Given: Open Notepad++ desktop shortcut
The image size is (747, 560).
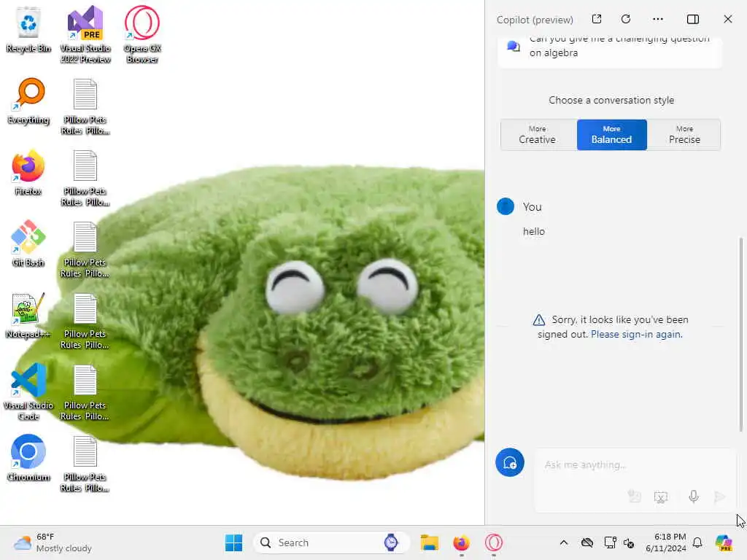Looking at the screenshot, I should (x=28, y=316).
